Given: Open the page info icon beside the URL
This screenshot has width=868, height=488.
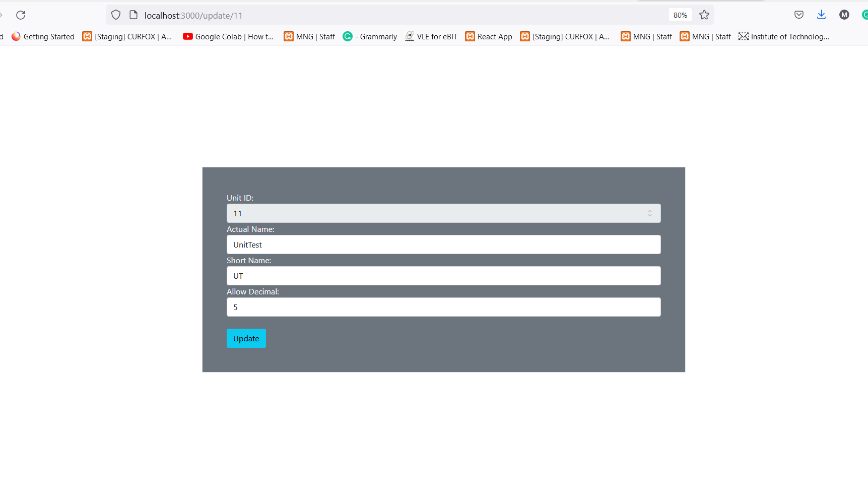Looking at the screenshot, I should click(133, 15).
